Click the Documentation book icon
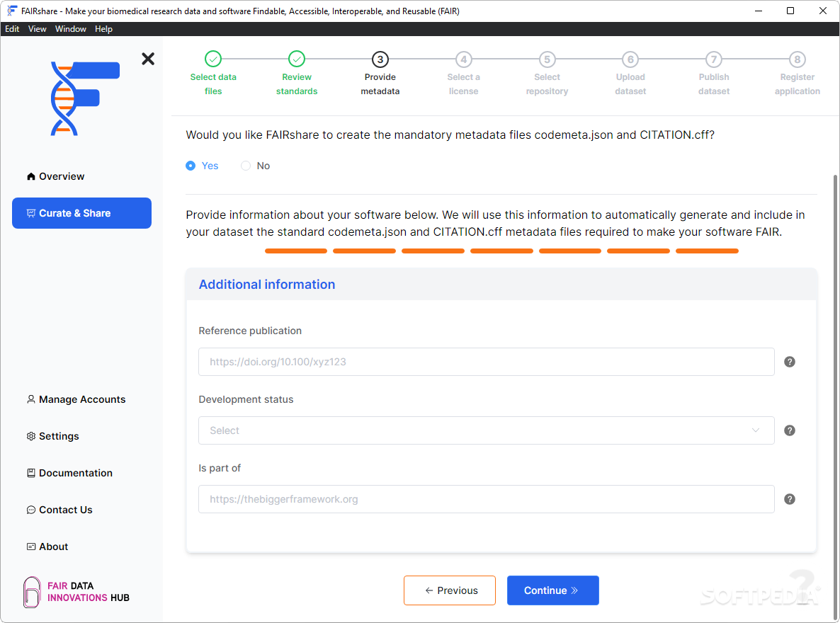This screenshot has width=840, height=623. click(31, 473)
